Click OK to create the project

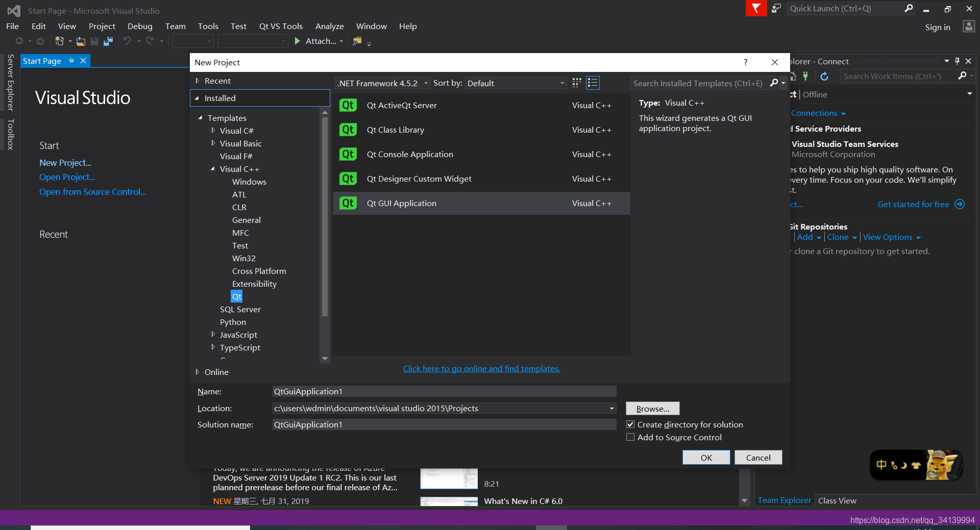point(706,458)
